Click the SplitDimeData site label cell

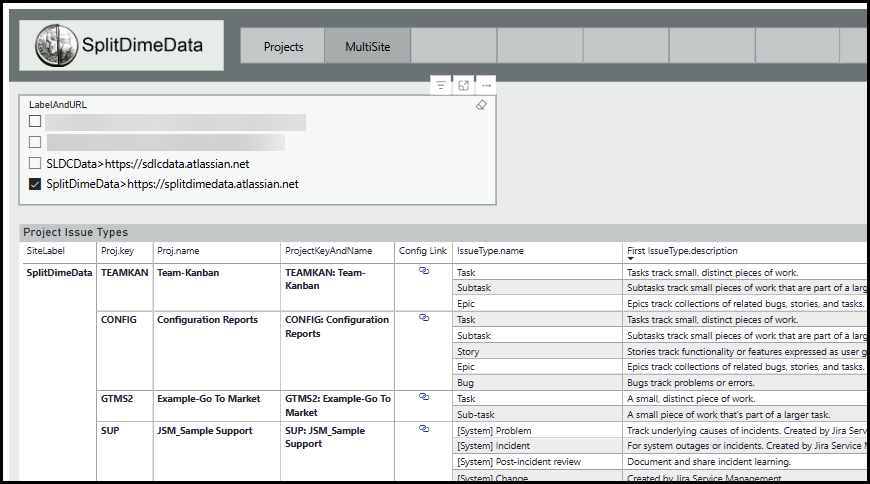59,273
